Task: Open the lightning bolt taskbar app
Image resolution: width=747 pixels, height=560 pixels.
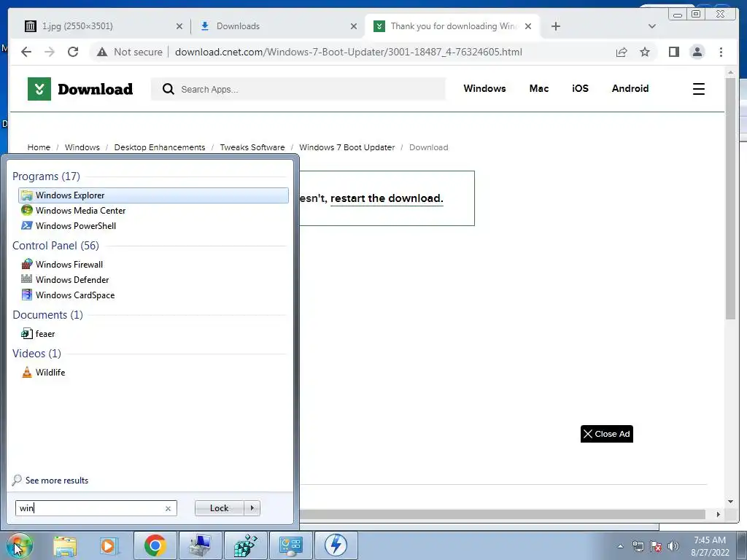Action: [336, 545]
